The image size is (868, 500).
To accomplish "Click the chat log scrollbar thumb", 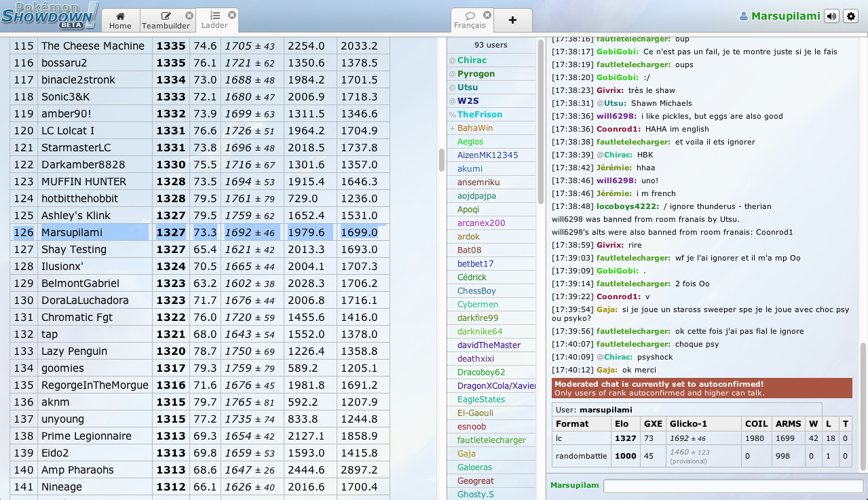I will [x=863, y=406].
